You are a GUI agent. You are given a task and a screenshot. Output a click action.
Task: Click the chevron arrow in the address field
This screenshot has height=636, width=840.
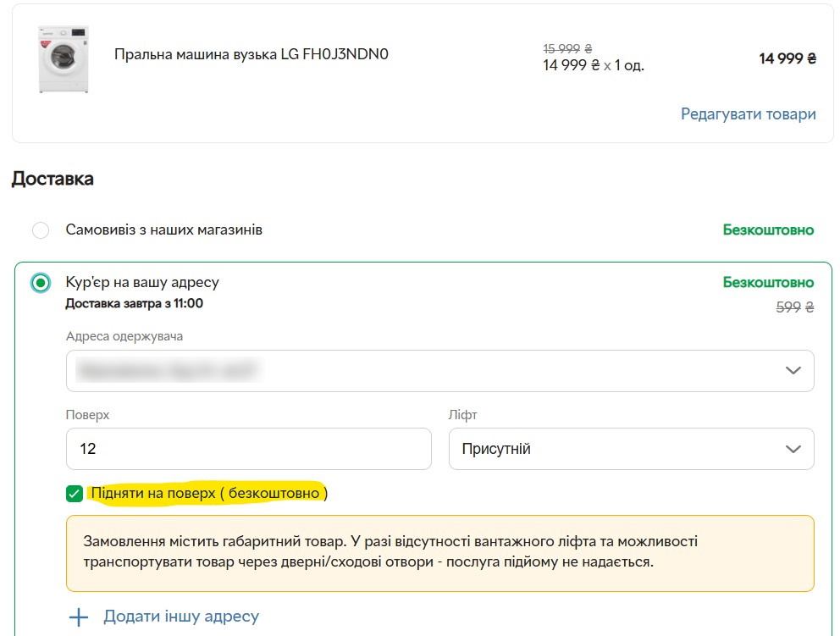click(793, 371)
